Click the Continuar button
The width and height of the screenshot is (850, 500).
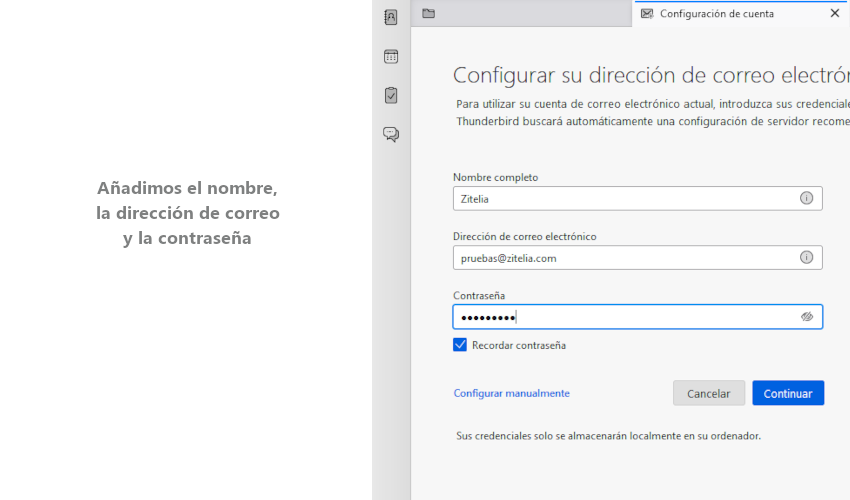788,393
